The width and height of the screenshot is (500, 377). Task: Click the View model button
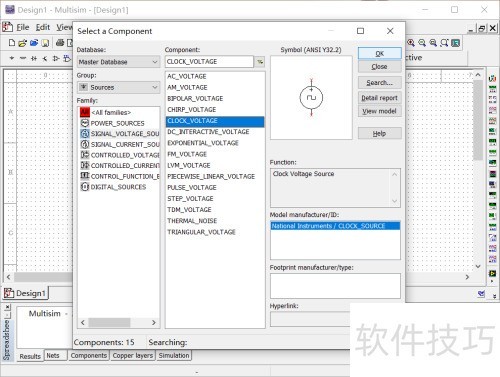click(x=380, y=111)
